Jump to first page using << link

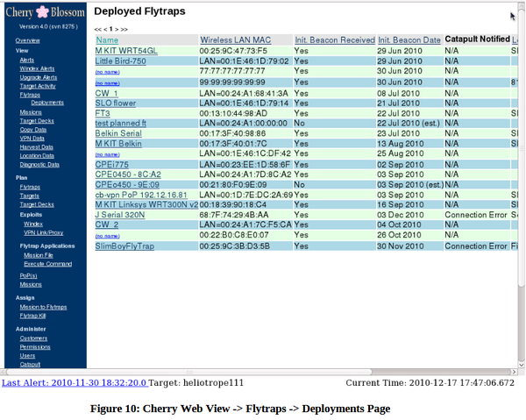[x=98, y=30]
